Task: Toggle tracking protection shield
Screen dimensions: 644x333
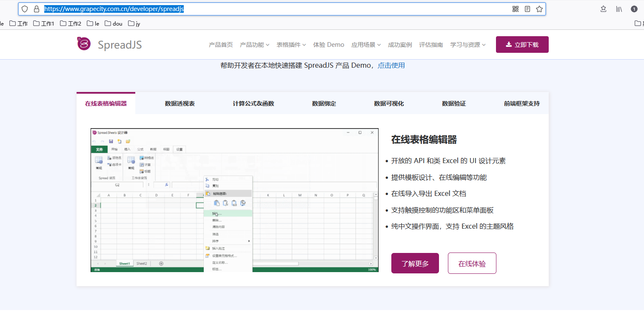Action: click(24, 9)
